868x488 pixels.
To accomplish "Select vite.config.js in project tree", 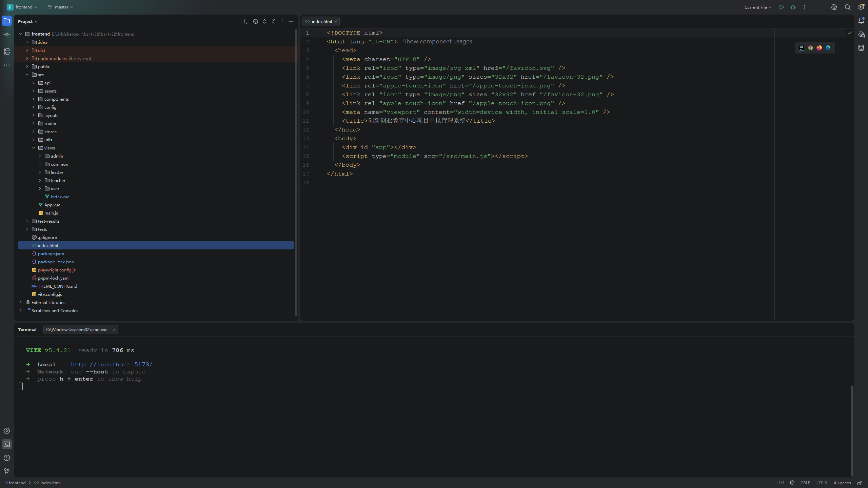I will click(50, 294).
